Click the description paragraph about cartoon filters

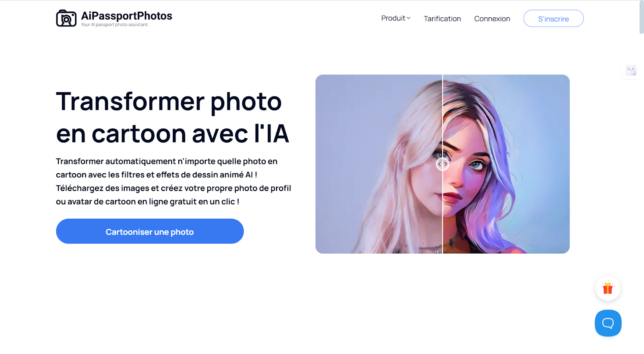(x=173, y=181)
